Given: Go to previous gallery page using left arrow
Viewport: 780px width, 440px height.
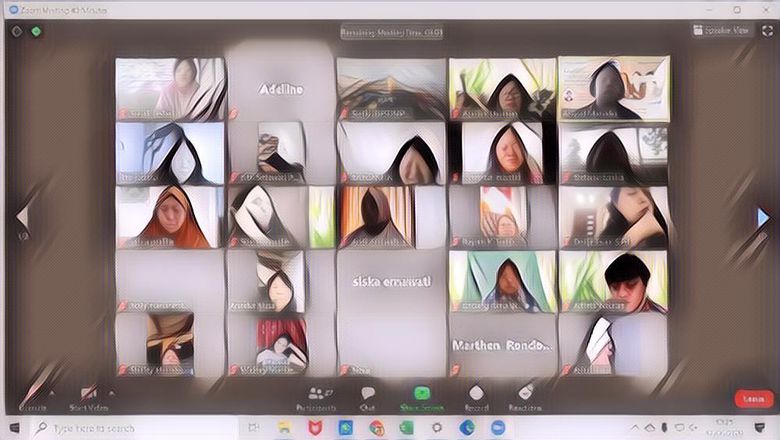Looking at the screenshot, I should coord(22,217).
